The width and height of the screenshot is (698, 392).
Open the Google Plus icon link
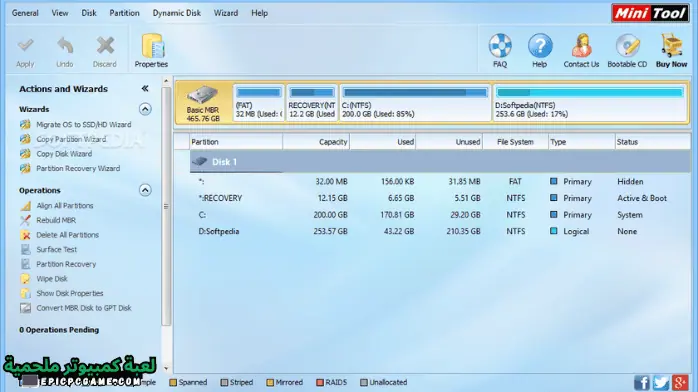(681, 383)
